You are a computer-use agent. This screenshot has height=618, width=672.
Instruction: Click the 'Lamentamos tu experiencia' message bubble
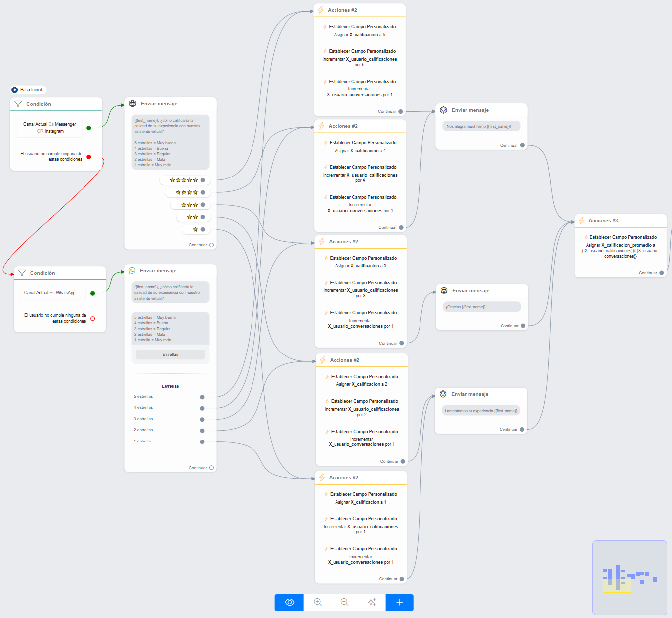point(481,411)
